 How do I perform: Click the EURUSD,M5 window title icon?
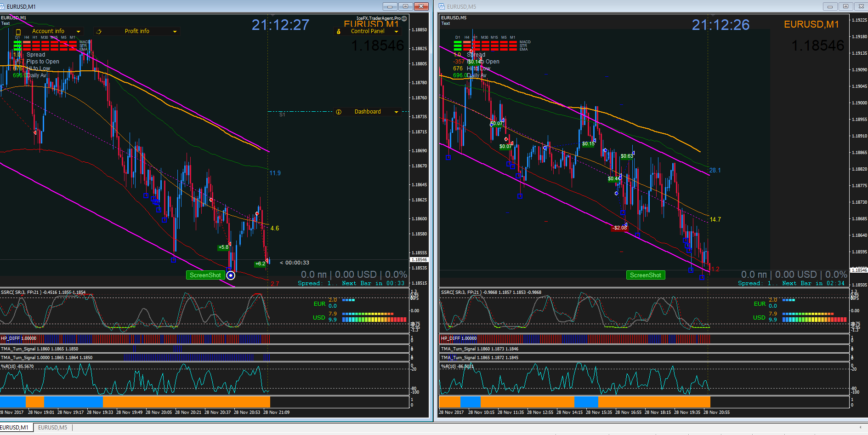coord(442,6)
